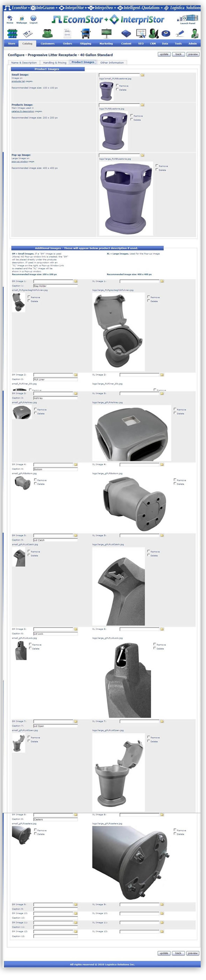The width and height of the screenshot is (206, 980).
Task: Click the Caption 8 field 'Casters'
Action: [55, 820]
